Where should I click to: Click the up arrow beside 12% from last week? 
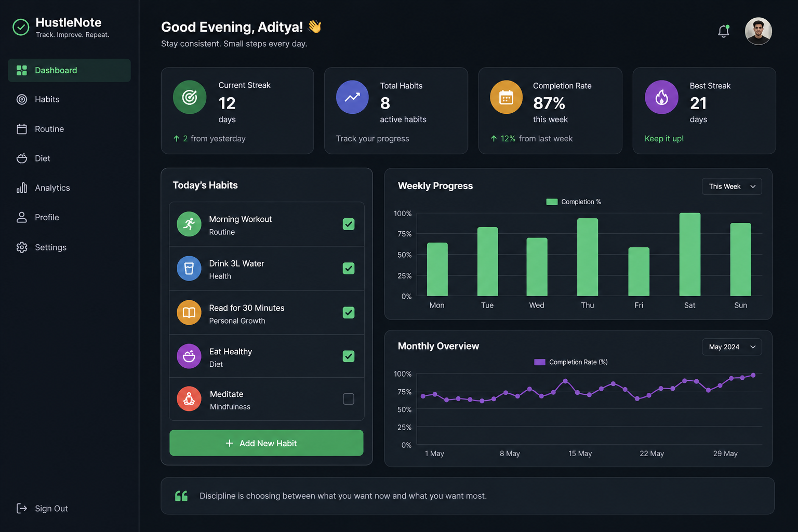(x=494, y=139)
